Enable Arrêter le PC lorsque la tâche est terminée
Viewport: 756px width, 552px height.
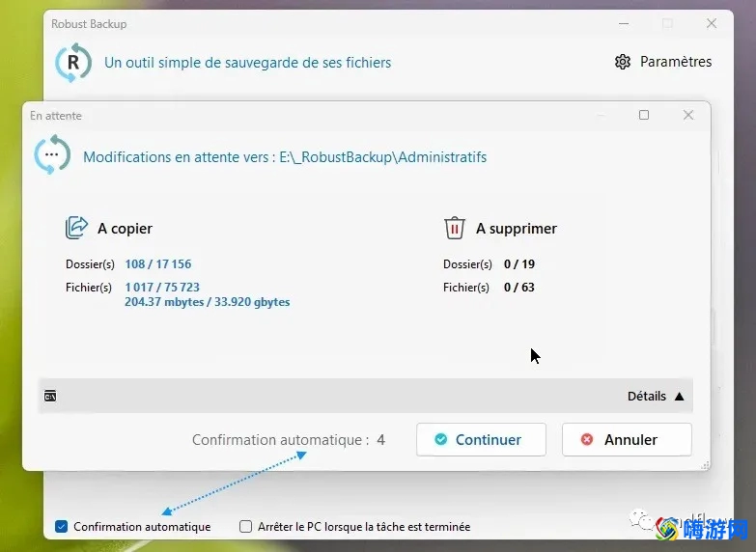pyautogui.click(x=246, y=527)
